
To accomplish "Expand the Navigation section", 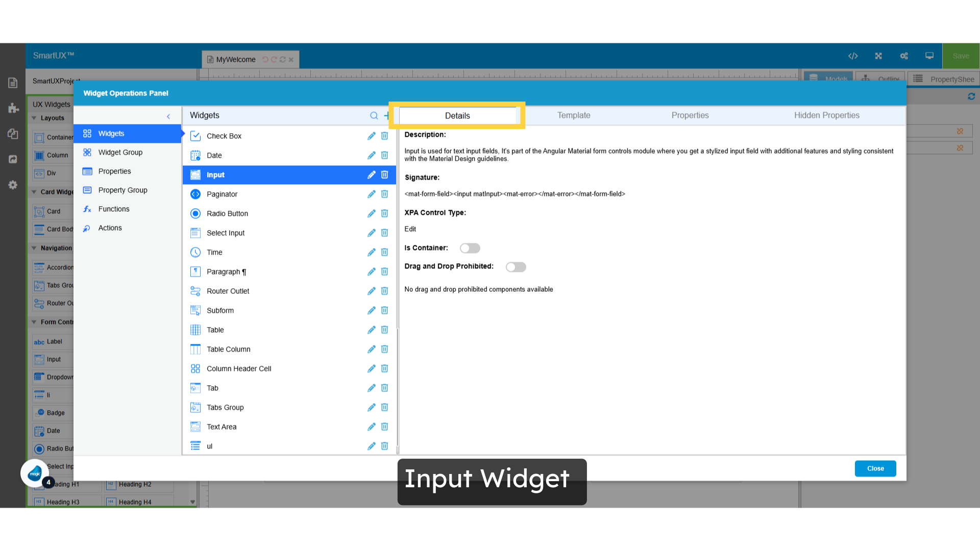I will pyautogui.click(x=34, y=248).
